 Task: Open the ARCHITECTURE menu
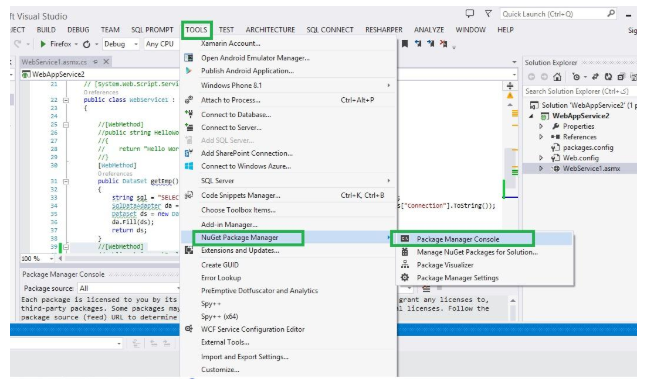pos(270,30)
